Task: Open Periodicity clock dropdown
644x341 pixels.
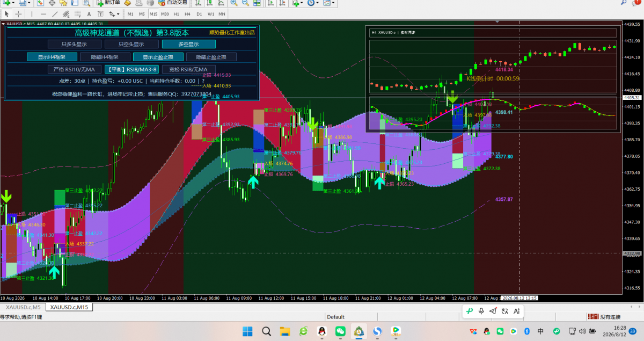Action: pos(313,4)
